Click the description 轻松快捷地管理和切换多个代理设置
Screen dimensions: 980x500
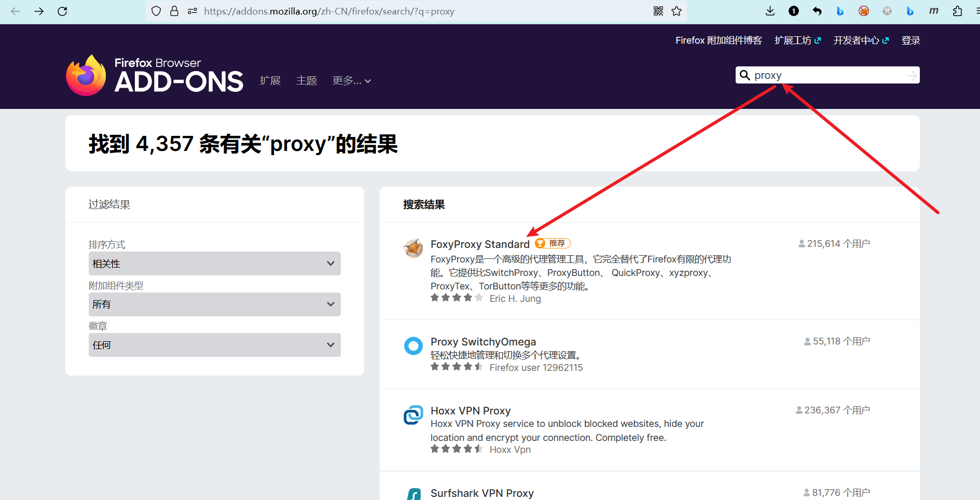(507, 355)
